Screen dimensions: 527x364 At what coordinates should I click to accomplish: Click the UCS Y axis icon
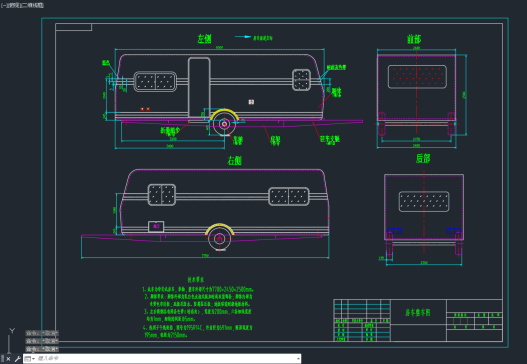(x=12, y=331)
